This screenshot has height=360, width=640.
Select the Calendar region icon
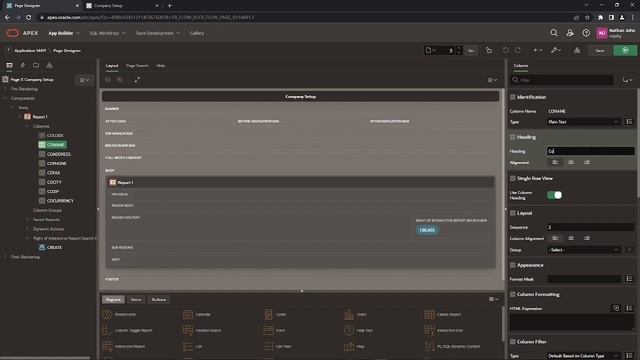(x=188, y=314)
